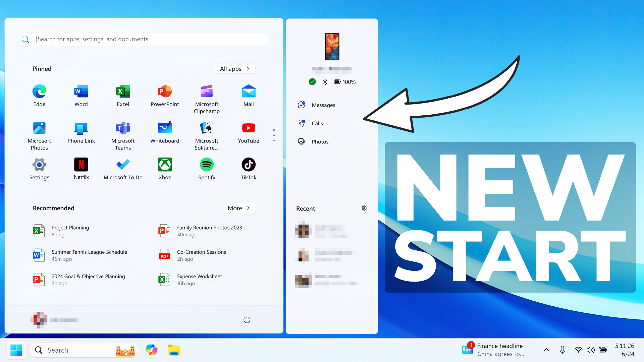Open the Project Planning spreadsheet

pos(70,231)
